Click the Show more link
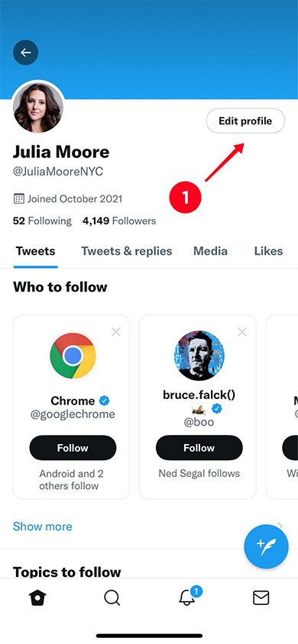298x644 pixels. click(42, 526)
